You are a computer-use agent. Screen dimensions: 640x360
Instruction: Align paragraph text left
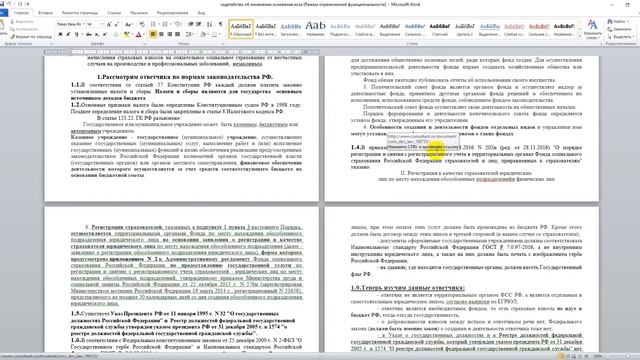(x=153, y=34)
